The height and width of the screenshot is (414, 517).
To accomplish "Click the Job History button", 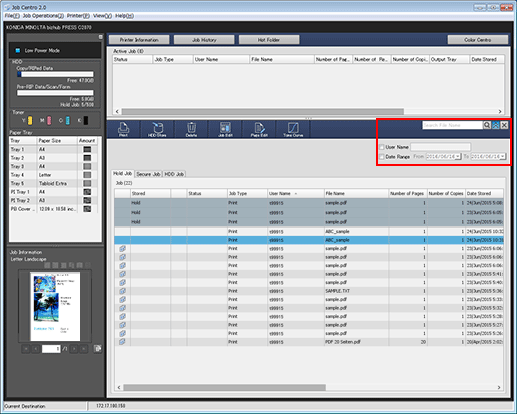I will [x=204, y=40].
